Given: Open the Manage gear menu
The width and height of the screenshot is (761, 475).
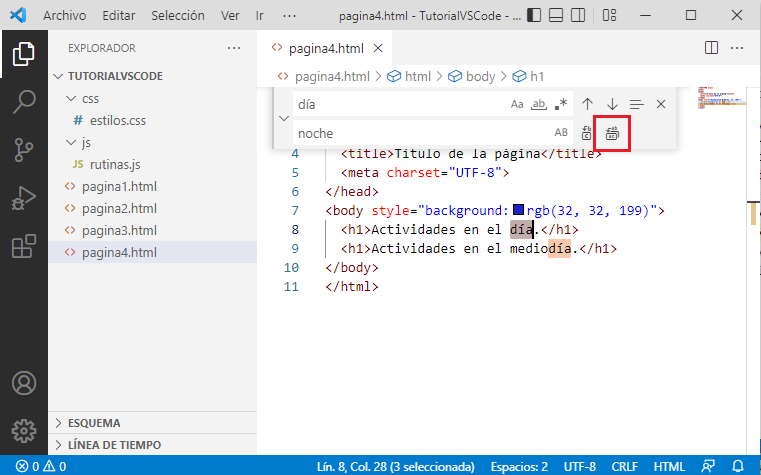Looking at the screenshot, I should tap(24, 430).
